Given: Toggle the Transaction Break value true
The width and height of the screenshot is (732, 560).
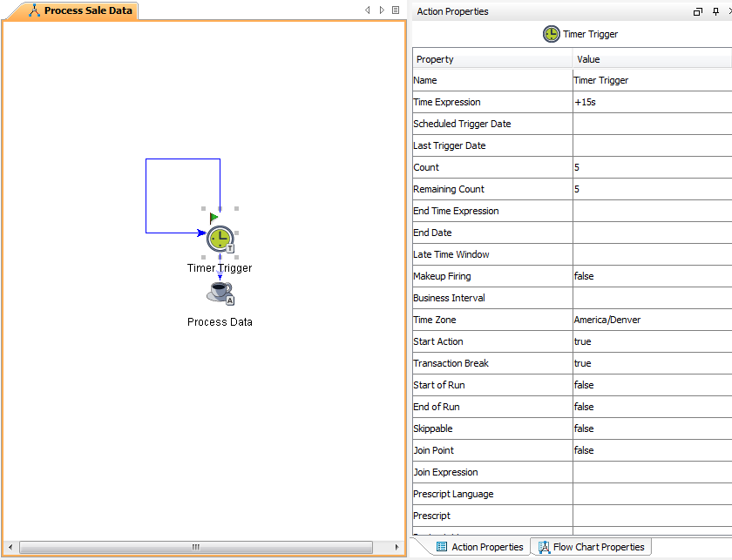Looking at the screenshot, I should tap(652, 363).
